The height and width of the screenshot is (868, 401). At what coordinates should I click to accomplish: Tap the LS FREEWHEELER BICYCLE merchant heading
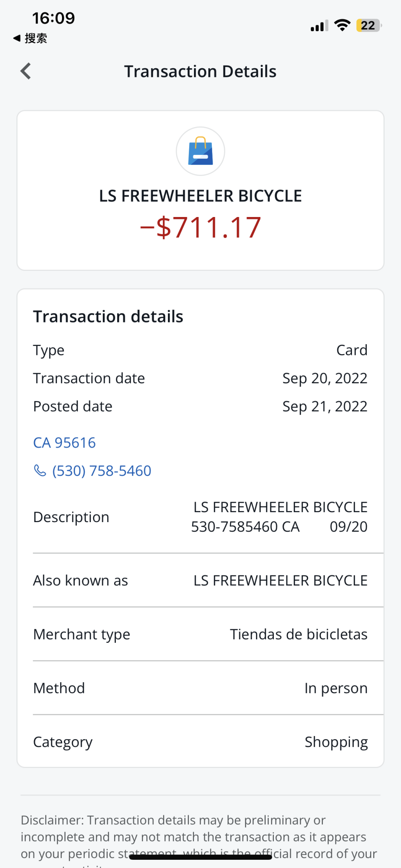200,196
